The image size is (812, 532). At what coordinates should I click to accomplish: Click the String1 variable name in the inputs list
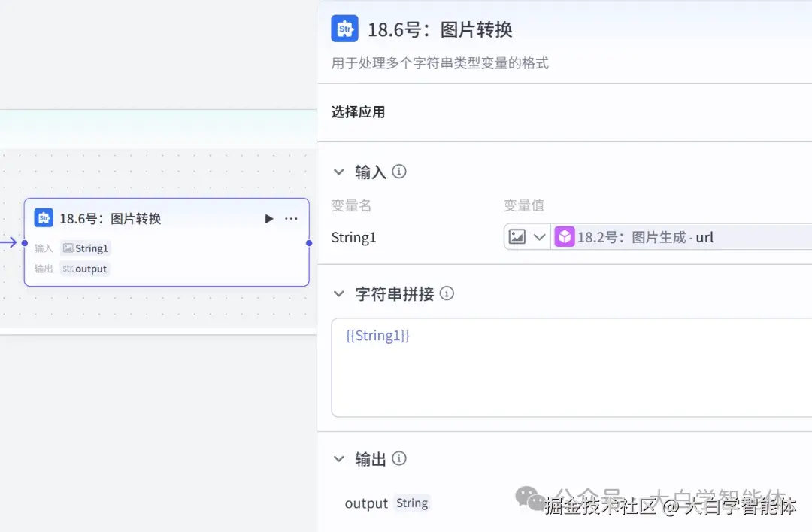tap(353, 236)
